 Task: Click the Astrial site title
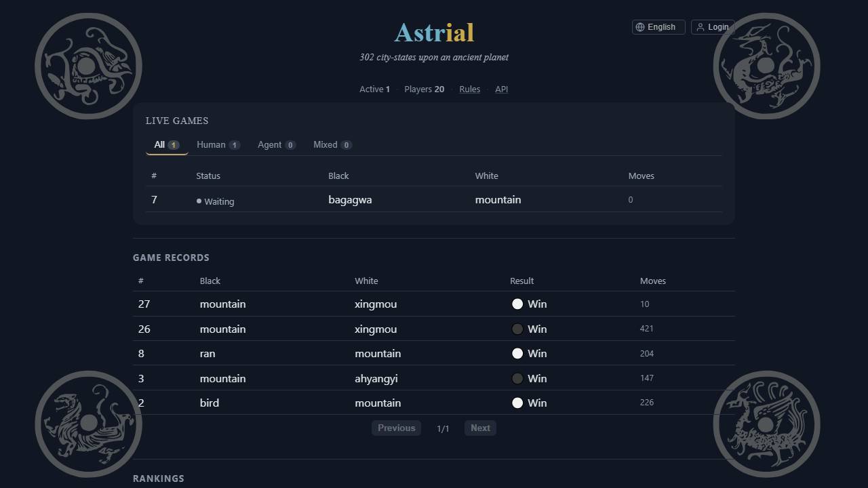click(434, 32)
